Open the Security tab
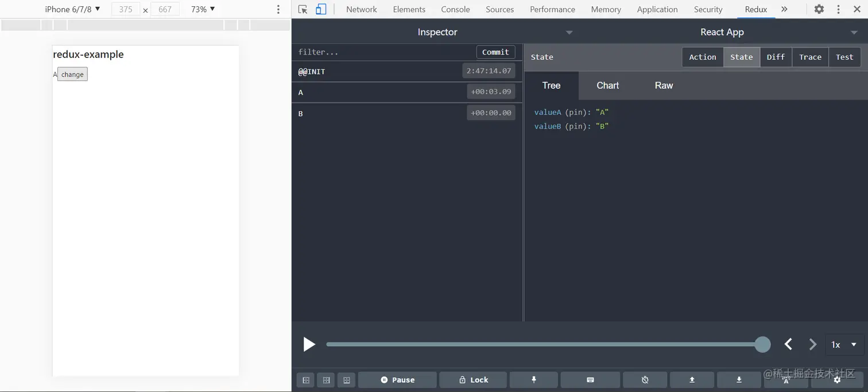The image size is (868, 392). (x=708, y=9)
